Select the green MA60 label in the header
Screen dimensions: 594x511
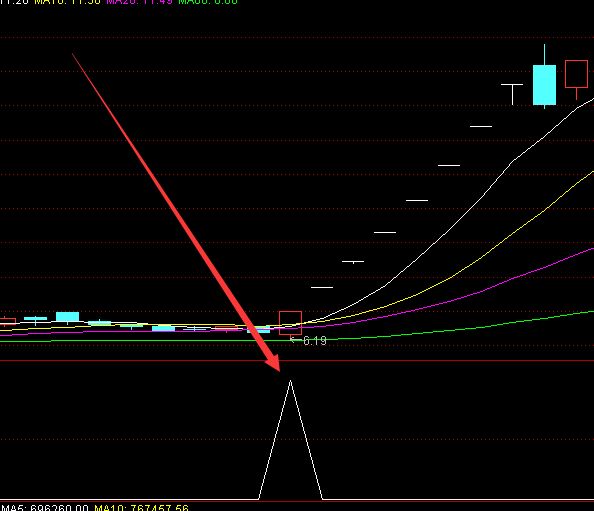click(x=208, y=2)
